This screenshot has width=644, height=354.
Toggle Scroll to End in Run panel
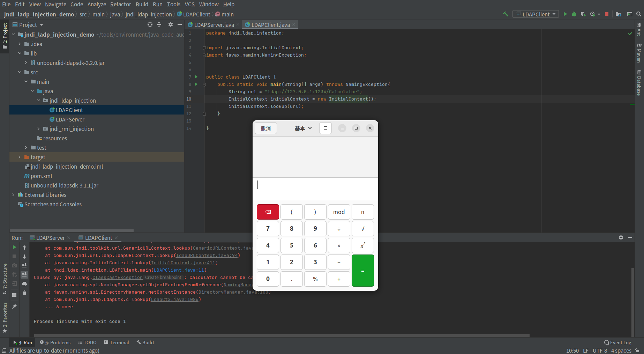[x=24, y=275]
